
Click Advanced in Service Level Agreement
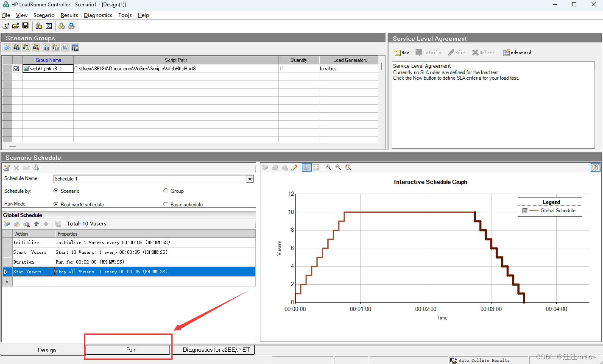517,53
